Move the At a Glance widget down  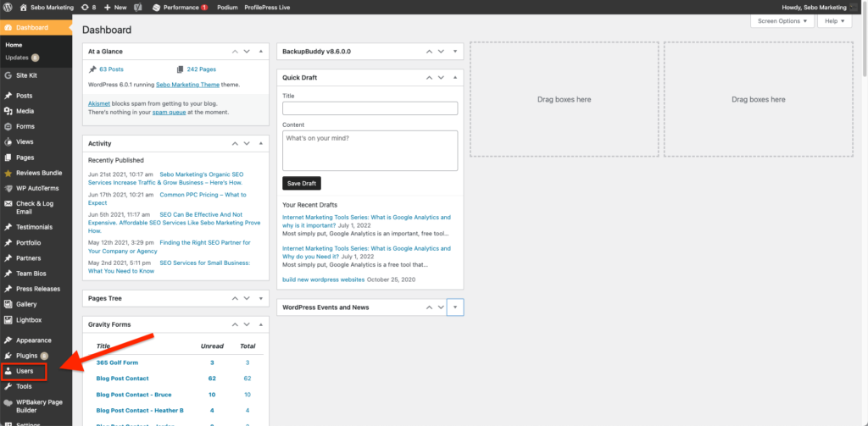247,52
